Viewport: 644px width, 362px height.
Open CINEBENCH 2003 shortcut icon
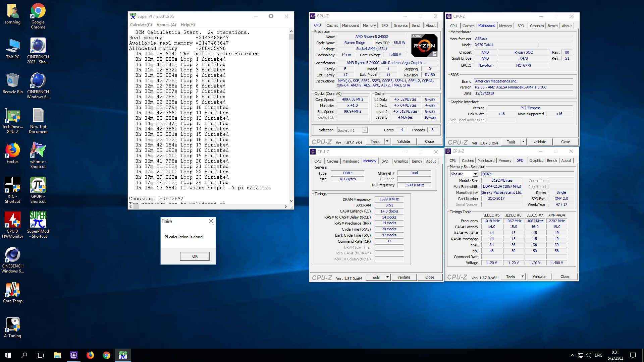[38, 51]
